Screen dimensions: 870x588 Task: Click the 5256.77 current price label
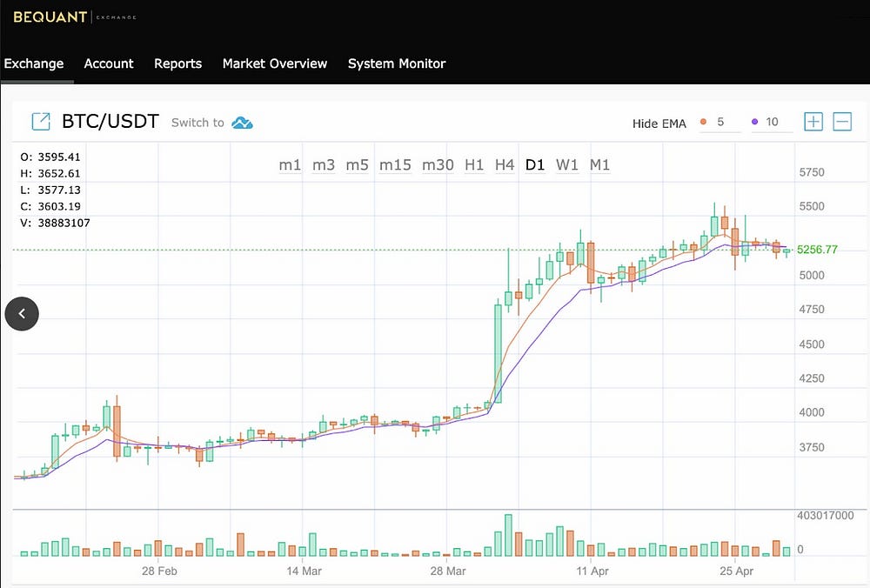pyautogui.click(x=817, y=250)
